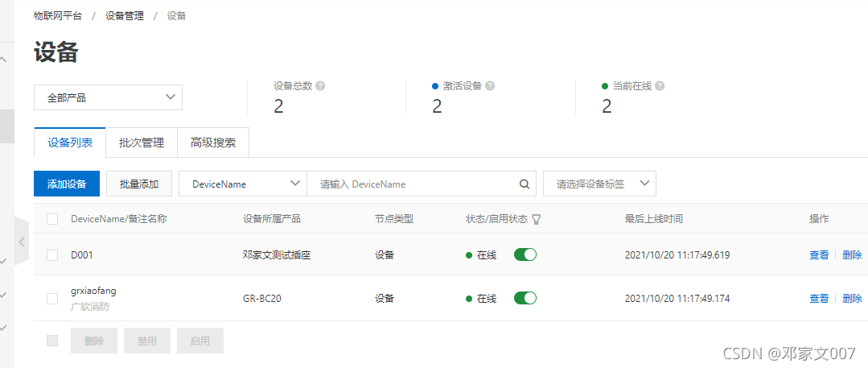The image size is (868, 368).
Task: Click the 设备所属产品 column header
Action: (272, 219)
